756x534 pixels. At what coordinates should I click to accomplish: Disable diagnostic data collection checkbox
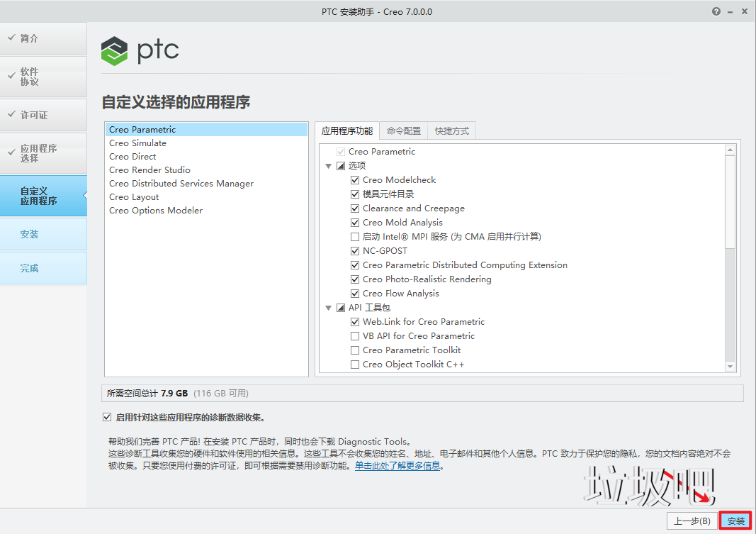[107, 417]
